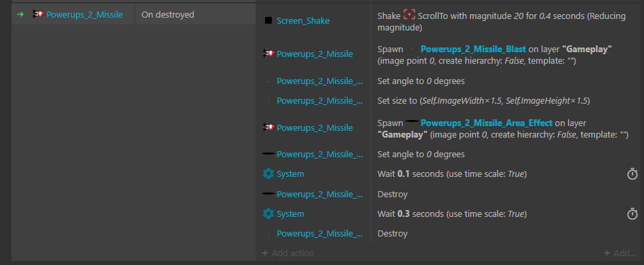The image size is (644, 265).
Task: Click the Powerups_2_Missile_Blast bold link
Action: pos(473,49)
